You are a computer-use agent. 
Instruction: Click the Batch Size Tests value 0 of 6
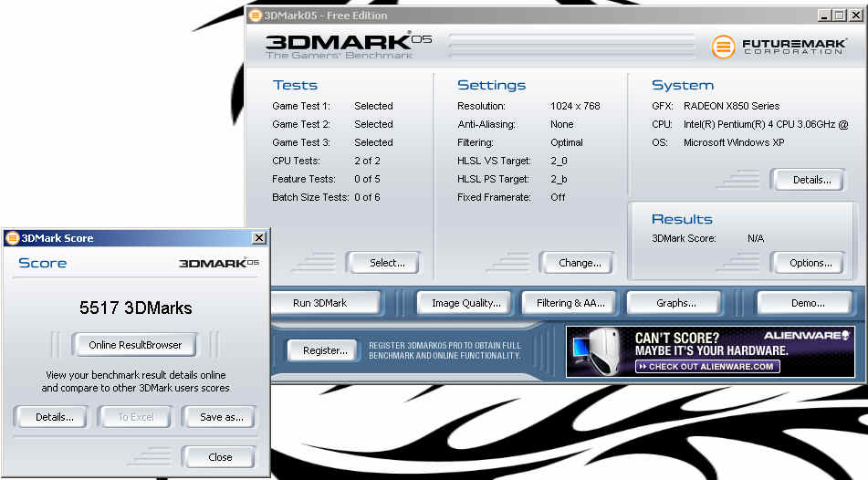367,197
